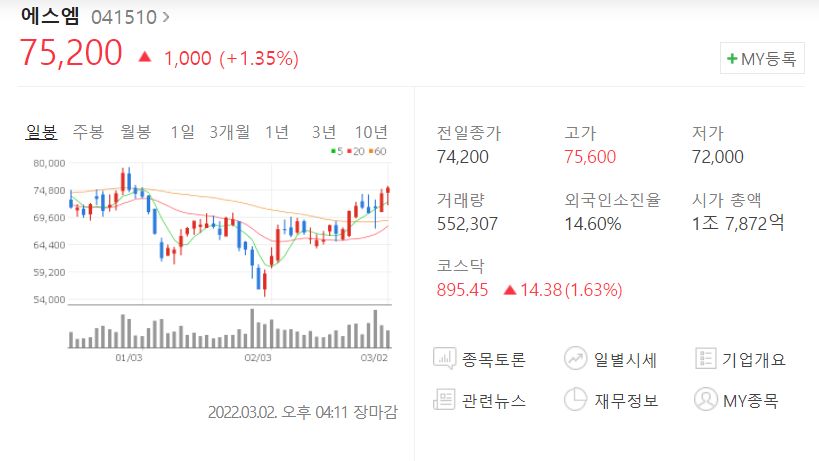
Task: Click the KOSDAQ index value 895.45
Action: click(x=462, y=290)
